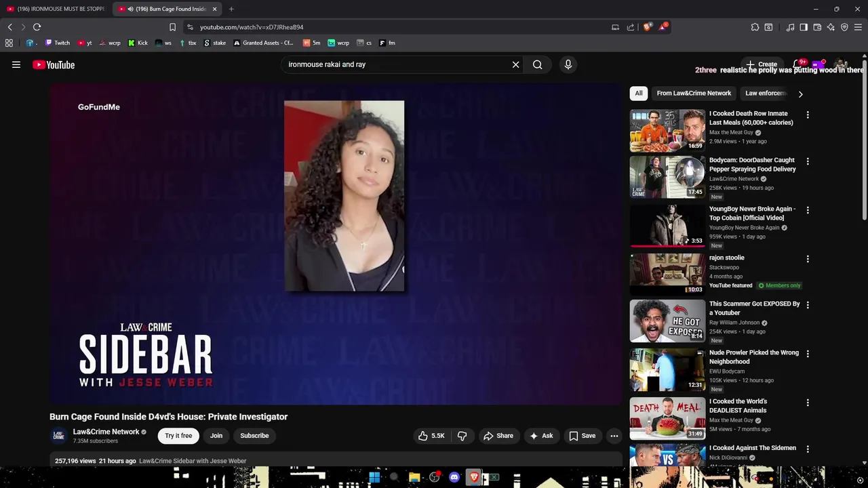
Task: Open DoorDasher Pepper Spraying video thumbnail
Action: pos(667,177)
